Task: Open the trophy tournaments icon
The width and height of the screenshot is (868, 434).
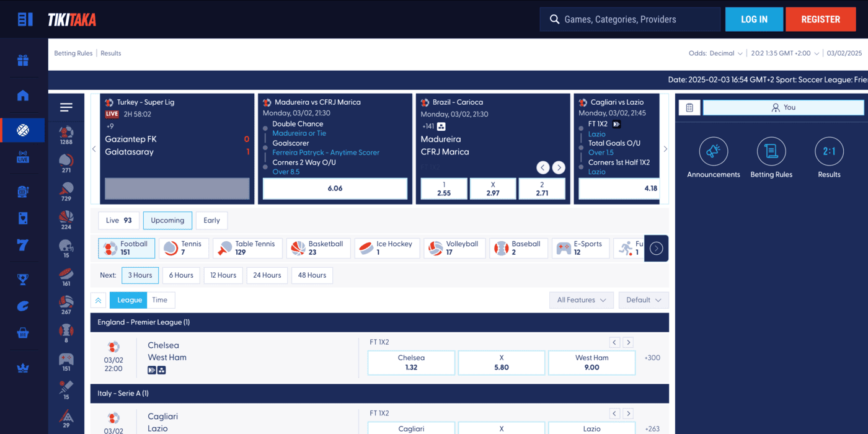Action: coord(23,280)
